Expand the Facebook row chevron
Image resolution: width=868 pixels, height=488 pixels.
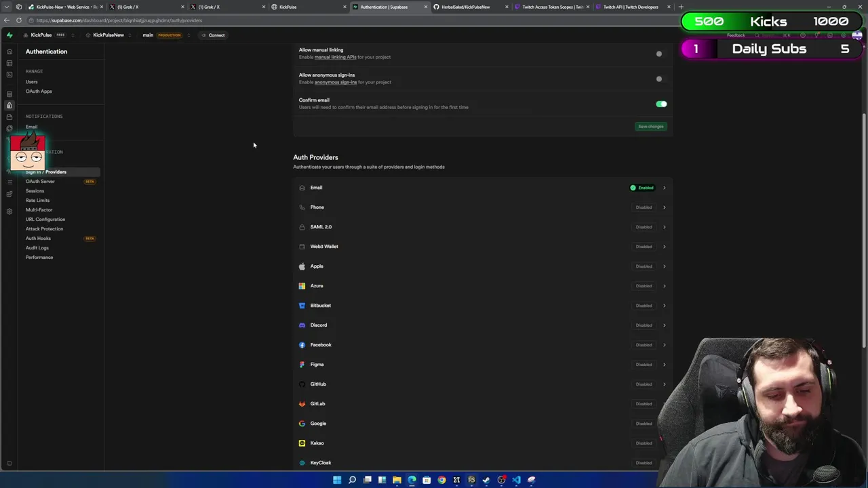coord(664,345)
